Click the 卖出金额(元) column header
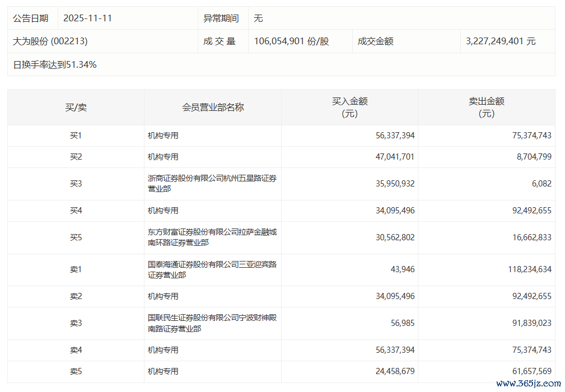Screen dimensions: 565x392 (487, 108)
